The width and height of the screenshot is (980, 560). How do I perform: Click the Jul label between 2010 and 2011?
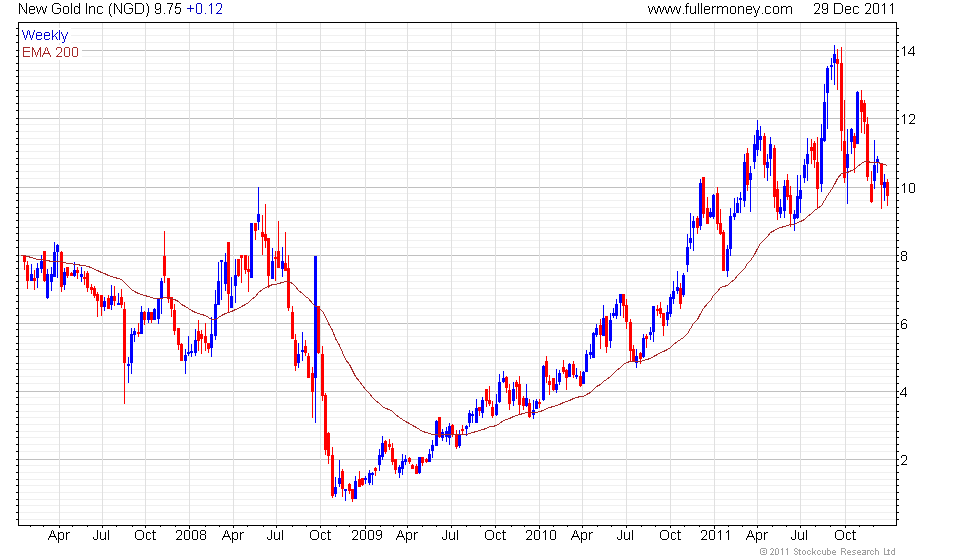click(x=625, y=536)
